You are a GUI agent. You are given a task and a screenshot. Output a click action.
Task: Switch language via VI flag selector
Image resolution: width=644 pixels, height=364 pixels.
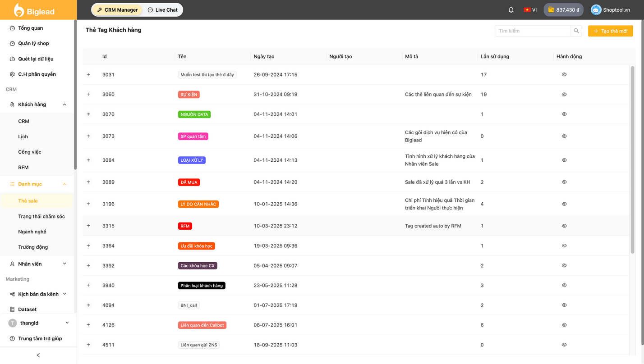pyautogui.click(x=530, y=10)
